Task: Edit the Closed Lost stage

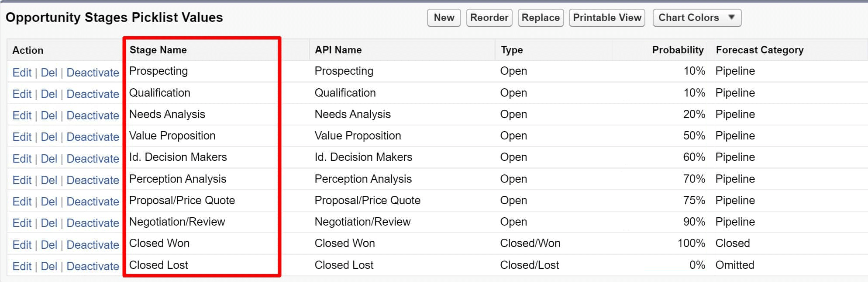Action: click(22, 266)
